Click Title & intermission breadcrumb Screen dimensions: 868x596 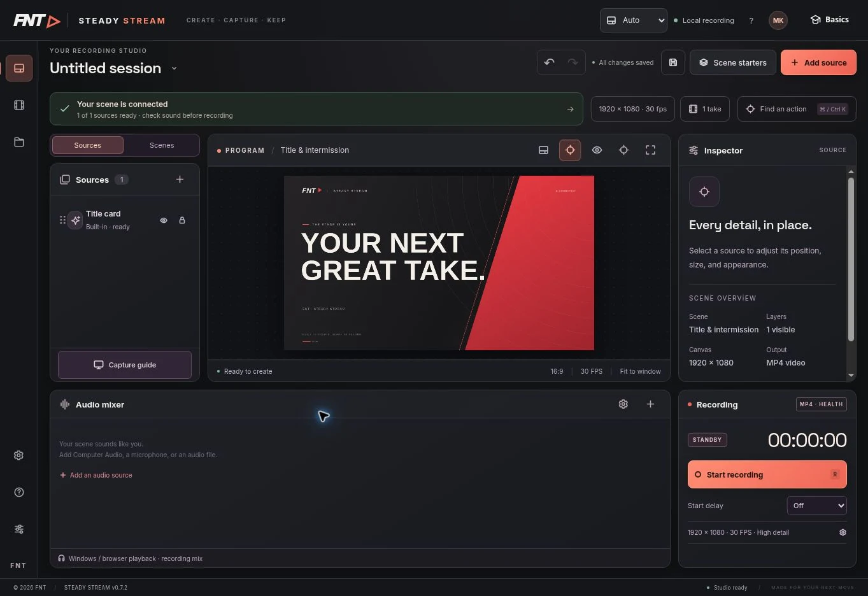tap(315, 150)
